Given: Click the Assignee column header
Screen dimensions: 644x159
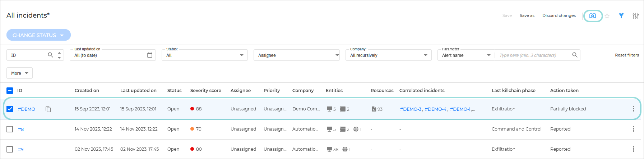Looking at the screenshot, I should point(241,91).
